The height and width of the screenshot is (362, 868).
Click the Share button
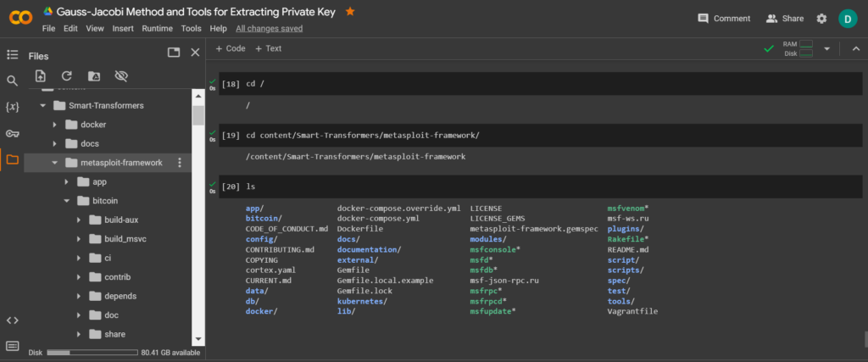click(x=784, y=19)
